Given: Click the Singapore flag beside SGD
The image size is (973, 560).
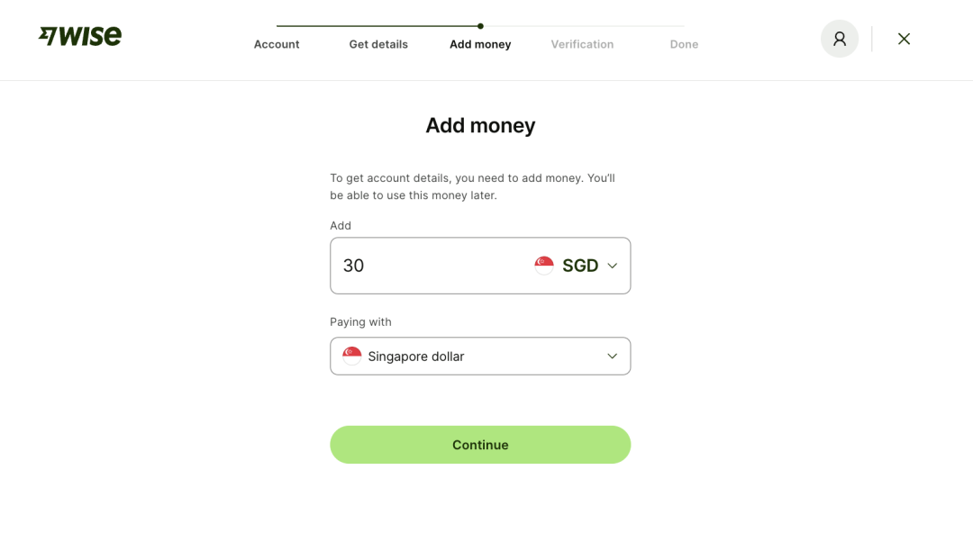Looking at the screenshot, I should [544, 266].
